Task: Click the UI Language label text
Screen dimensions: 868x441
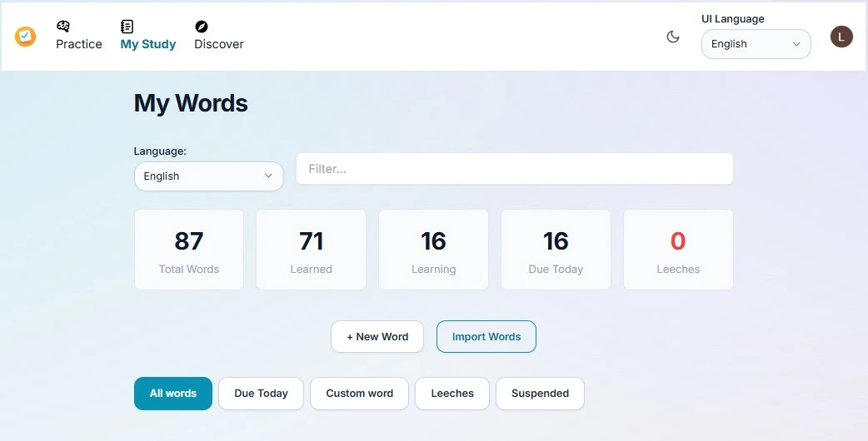Action: pos(732,19)
